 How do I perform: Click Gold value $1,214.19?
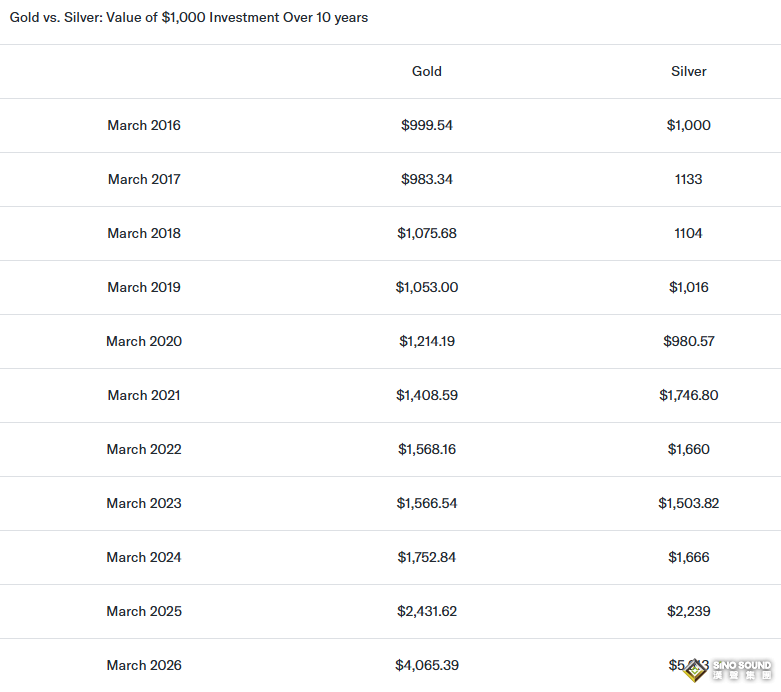(427, 341)
